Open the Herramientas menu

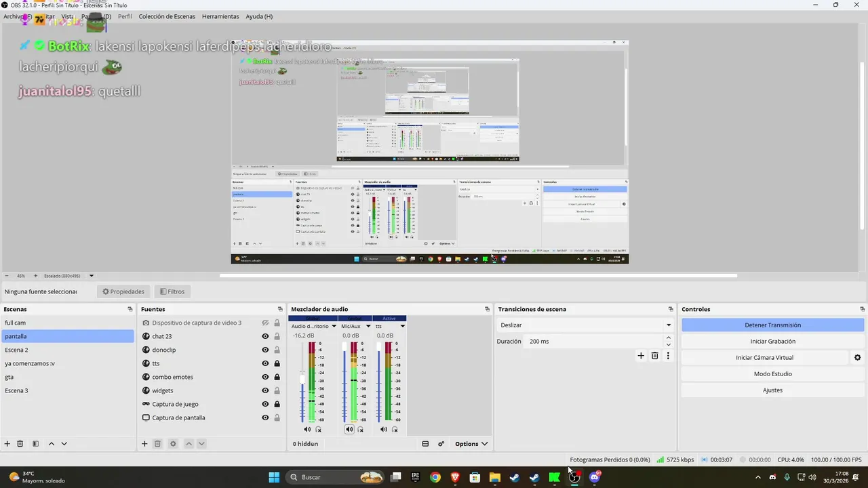click(220, 16)
